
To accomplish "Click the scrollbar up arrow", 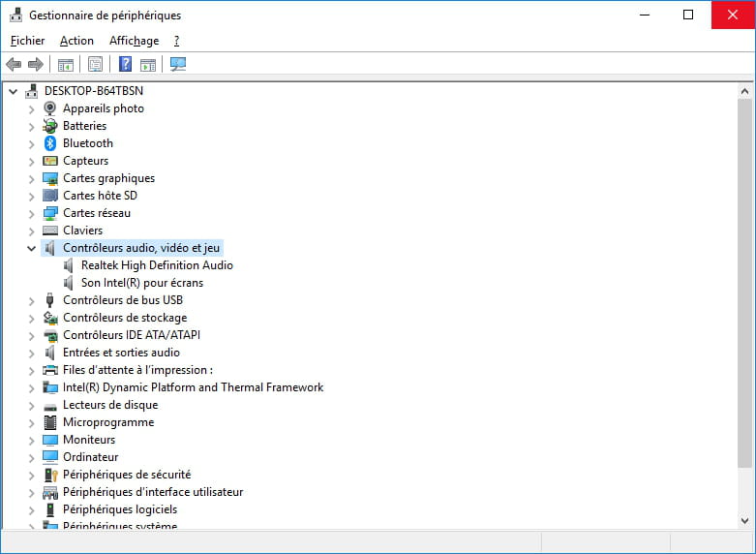I will 744,91.
